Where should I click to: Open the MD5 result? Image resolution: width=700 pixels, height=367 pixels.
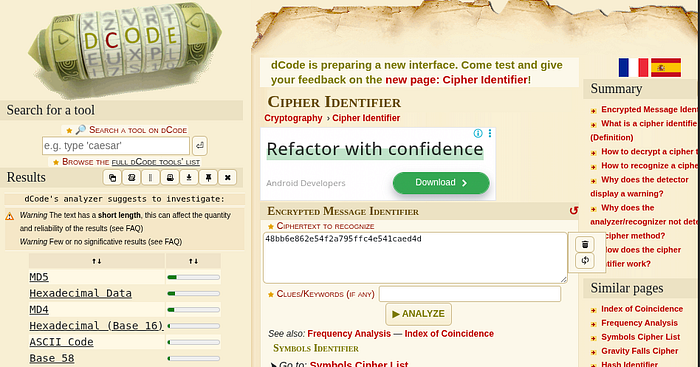pos(39,277)
